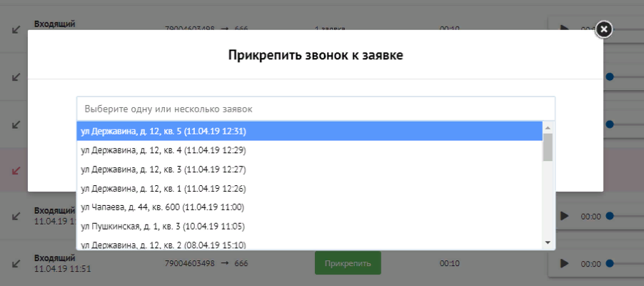
Task: Close the attach-call dialog with the X
Action: click(x=603, y=29)
